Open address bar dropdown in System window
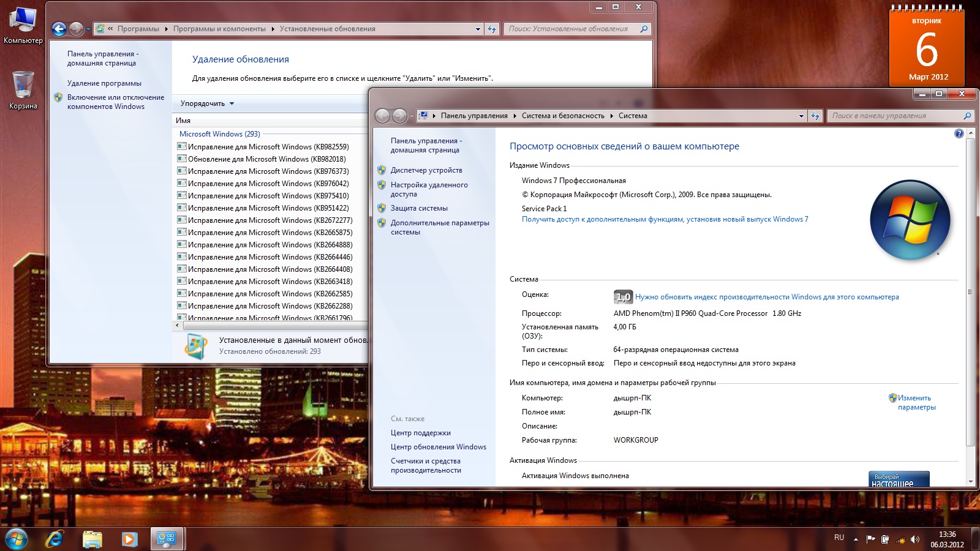This screenshot has height=551, width=980. click(x=801, y=116)
